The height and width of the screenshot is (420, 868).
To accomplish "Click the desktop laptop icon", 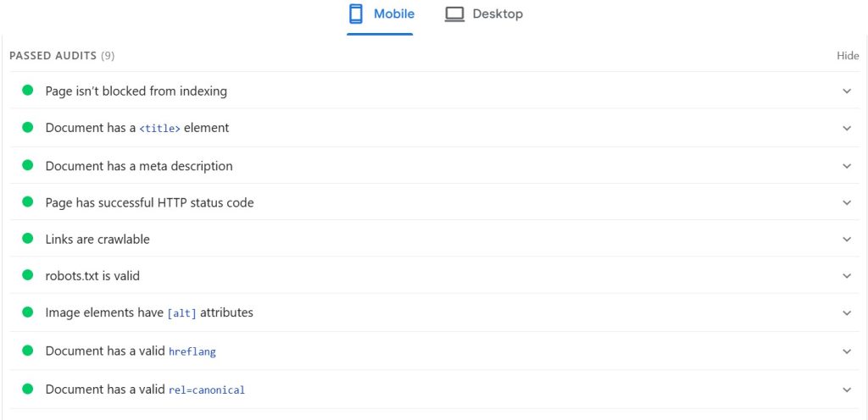I will 454,14.
